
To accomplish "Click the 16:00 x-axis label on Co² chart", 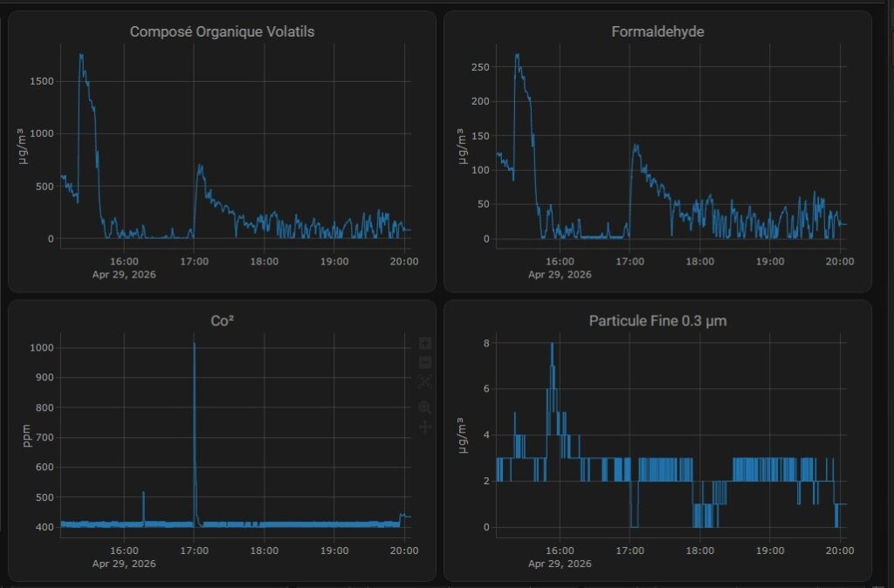I will pos(124,550).
